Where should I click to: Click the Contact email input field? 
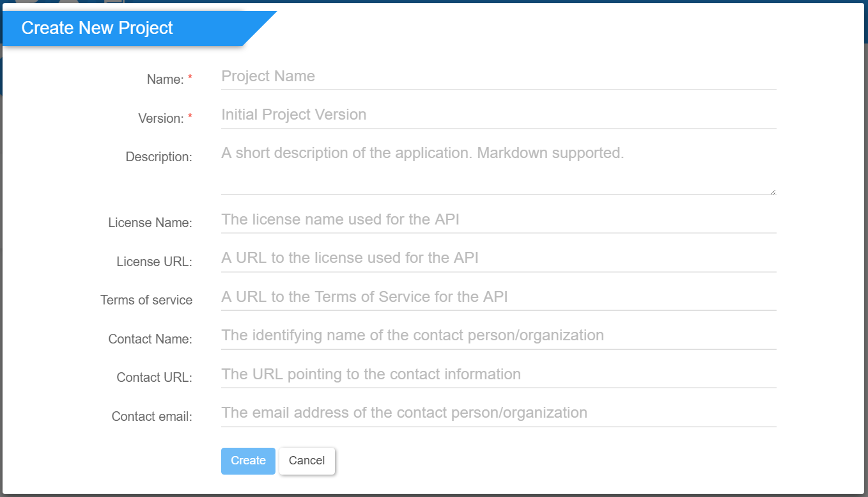[499, 413]
